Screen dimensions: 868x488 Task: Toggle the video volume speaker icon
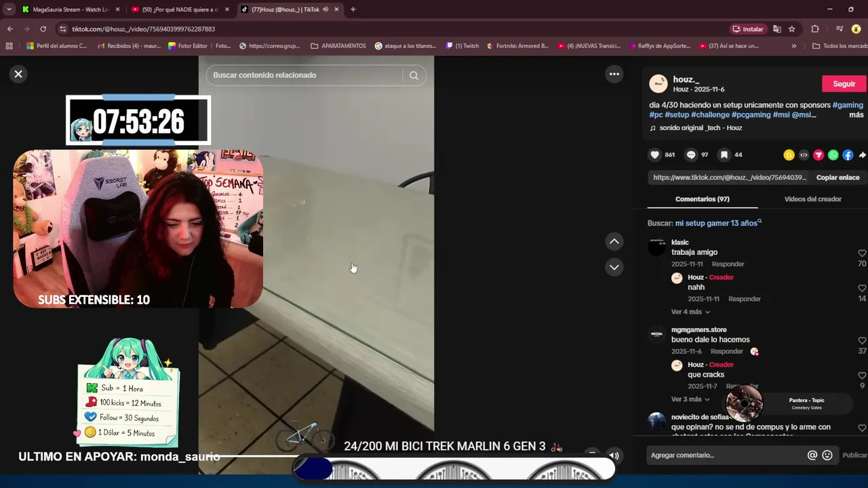pyautogui.click(x=614, y=455)
